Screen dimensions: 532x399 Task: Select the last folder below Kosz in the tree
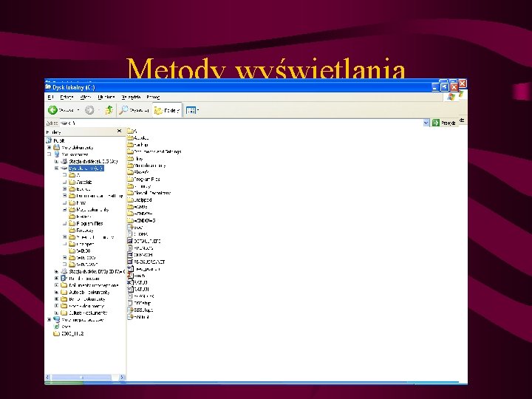pos(72,333)
